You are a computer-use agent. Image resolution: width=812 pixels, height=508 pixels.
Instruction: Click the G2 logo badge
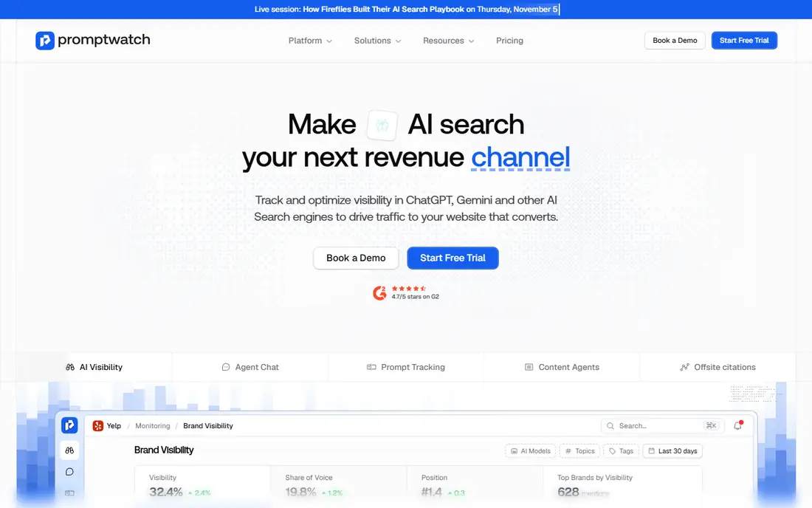tap(379, 293)
